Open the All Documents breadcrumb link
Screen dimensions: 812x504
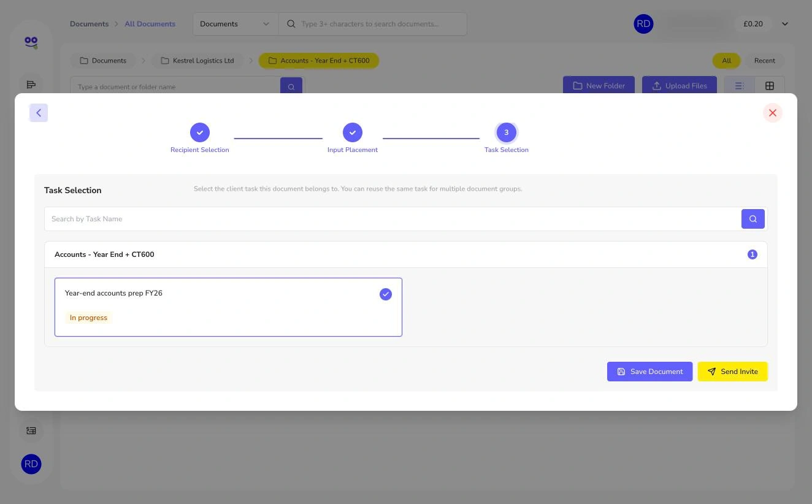pyautogui.click(x=150, y=24)
